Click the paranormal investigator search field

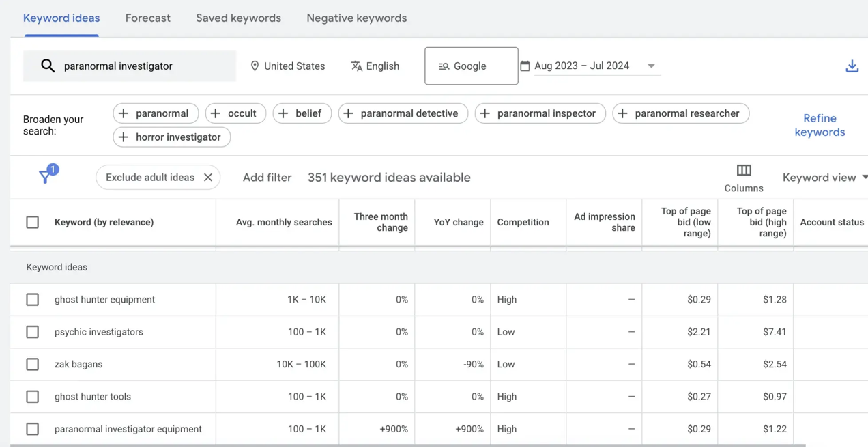click(x=130, y=66)
